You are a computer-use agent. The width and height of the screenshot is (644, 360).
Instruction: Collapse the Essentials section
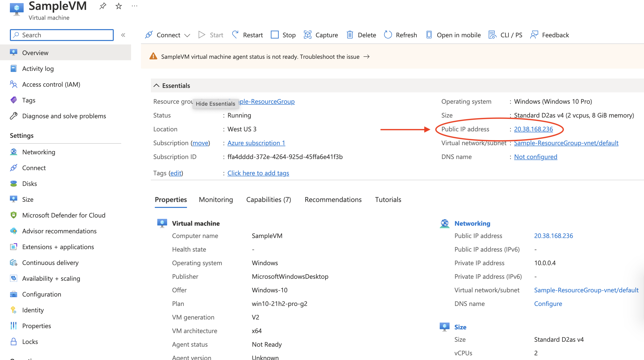[157, 85]
